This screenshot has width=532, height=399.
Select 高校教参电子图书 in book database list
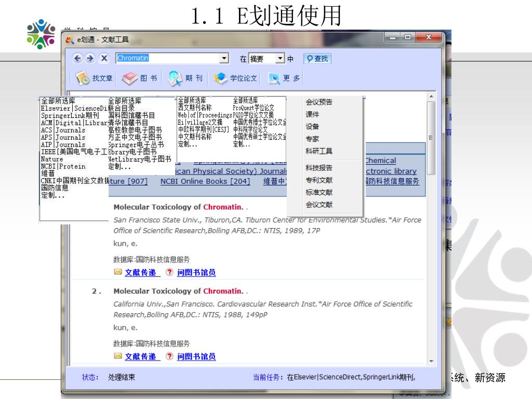(135, 130)
